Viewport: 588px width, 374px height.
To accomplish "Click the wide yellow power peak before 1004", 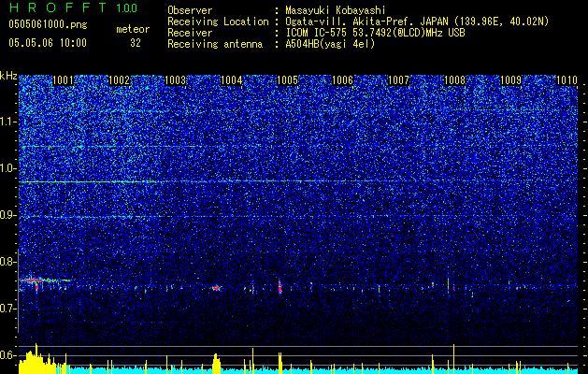I will 217,363.
